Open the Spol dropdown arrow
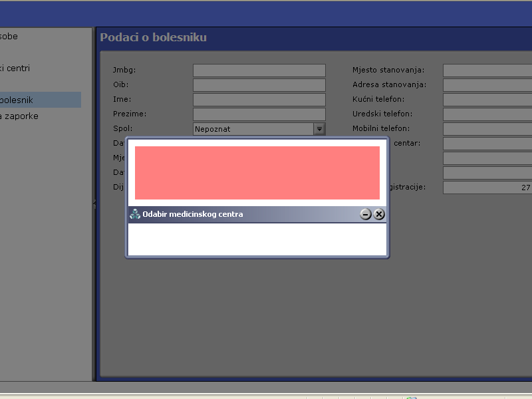The image size is (532, 399). (319, 129)
